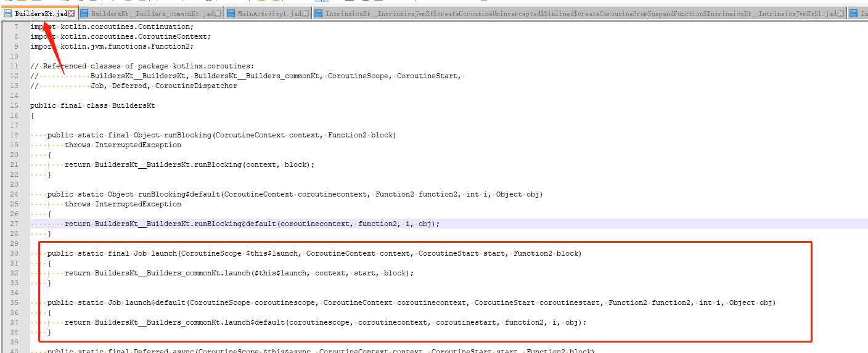Click the 'public final class BuildersKt' declaration
The image size is (868, 353).
point(92,105)
